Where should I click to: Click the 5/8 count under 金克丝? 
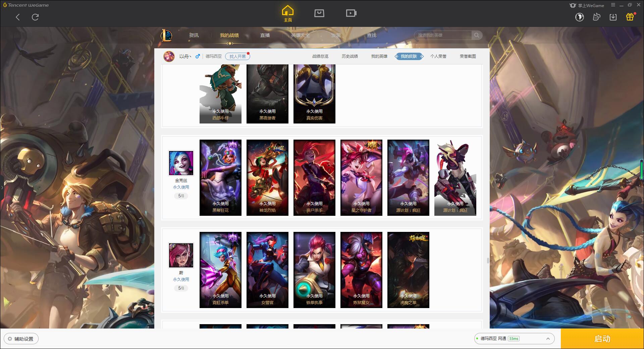pyautogui.click(x=181, y=196)
